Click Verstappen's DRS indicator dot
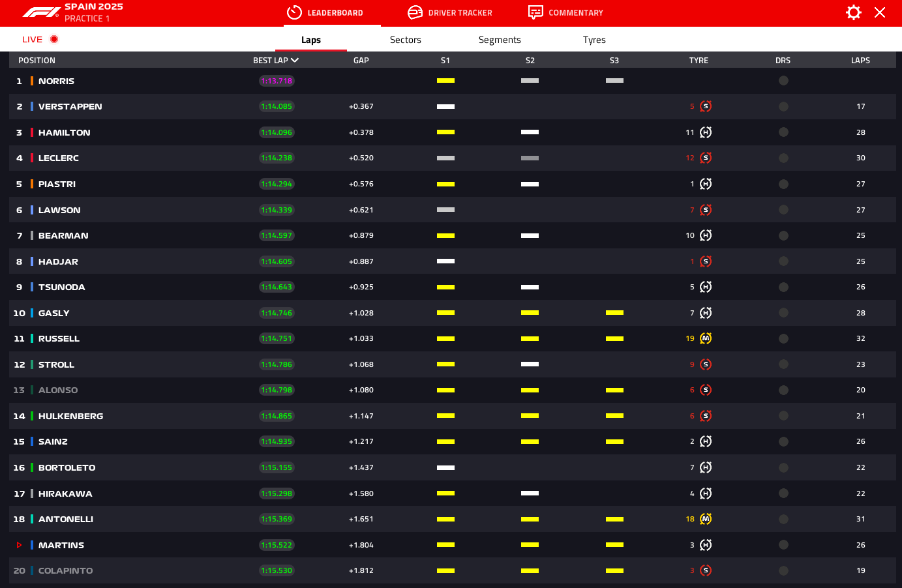902x588 pixels. [783, 106]
